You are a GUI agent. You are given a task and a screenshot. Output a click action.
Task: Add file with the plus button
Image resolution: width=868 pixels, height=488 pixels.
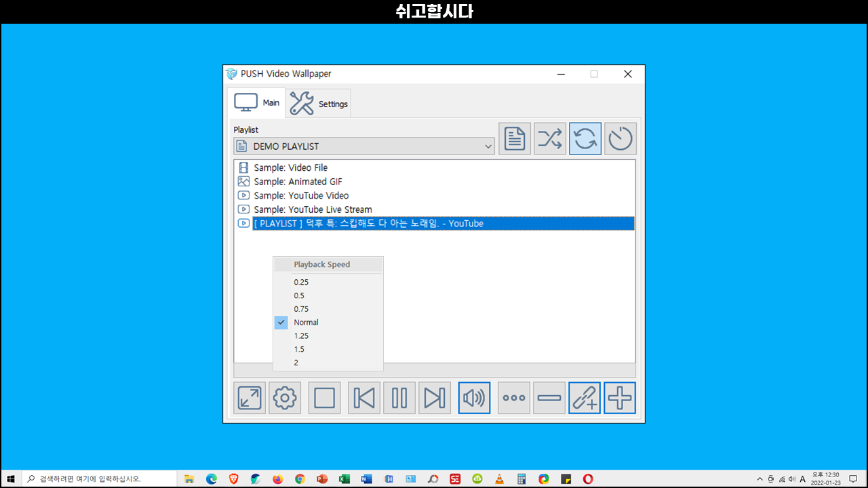pos(620,398)
